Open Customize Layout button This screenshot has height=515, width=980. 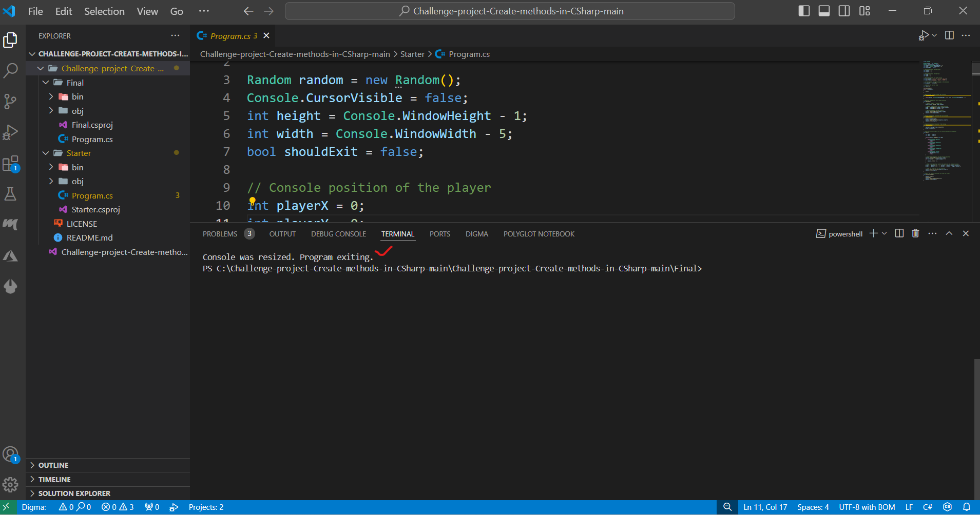[x=864, y=11]
